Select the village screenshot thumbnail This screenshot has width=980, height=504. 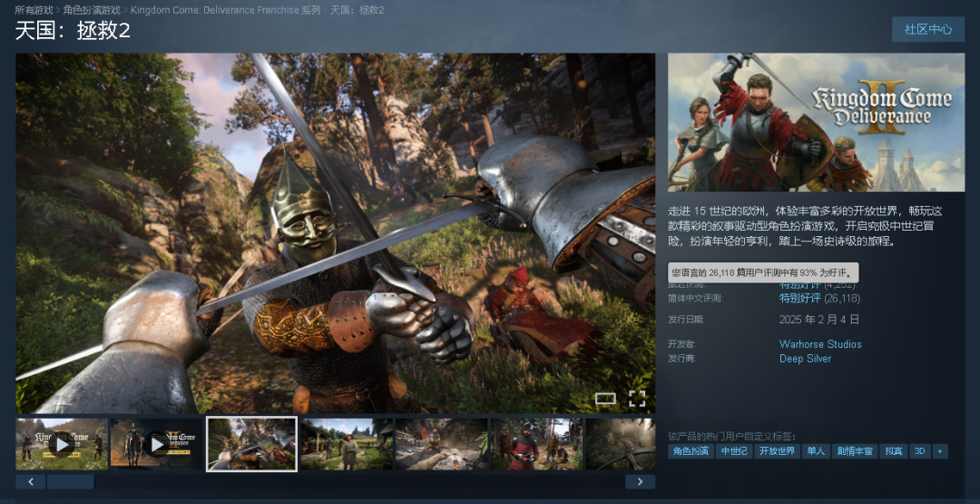coord(347,444)
